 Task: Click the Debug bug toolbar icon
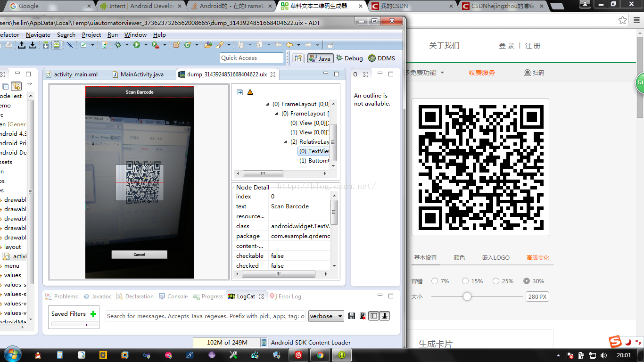pos(118,45)
